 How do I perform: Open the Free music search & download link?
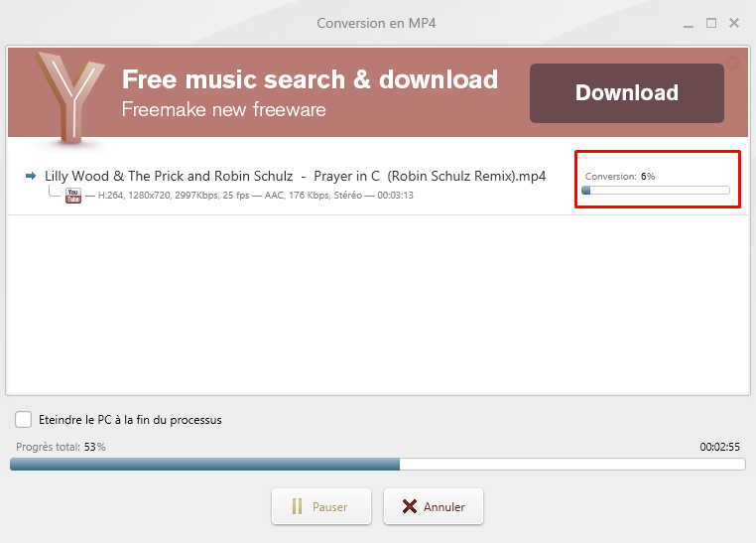[x=310, y=79]
